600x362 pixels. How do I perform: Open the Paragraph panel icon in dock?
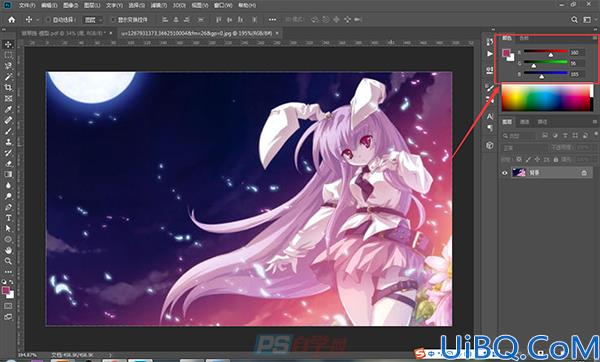(x=490, y=128)
